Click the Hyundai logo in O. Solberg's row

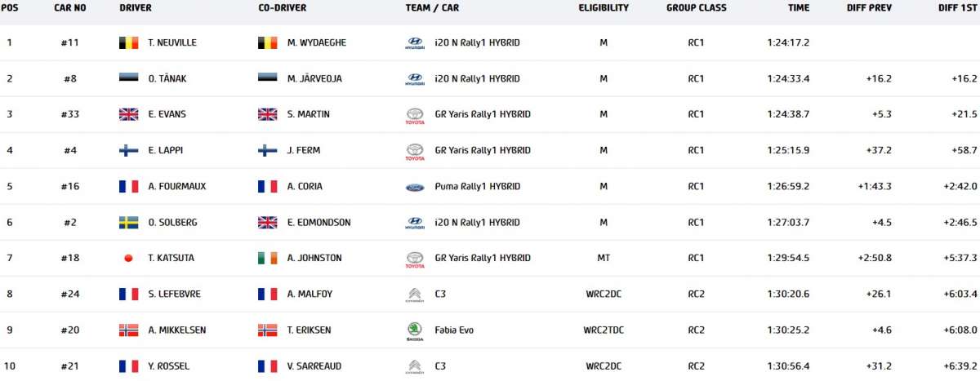point(415,223)
